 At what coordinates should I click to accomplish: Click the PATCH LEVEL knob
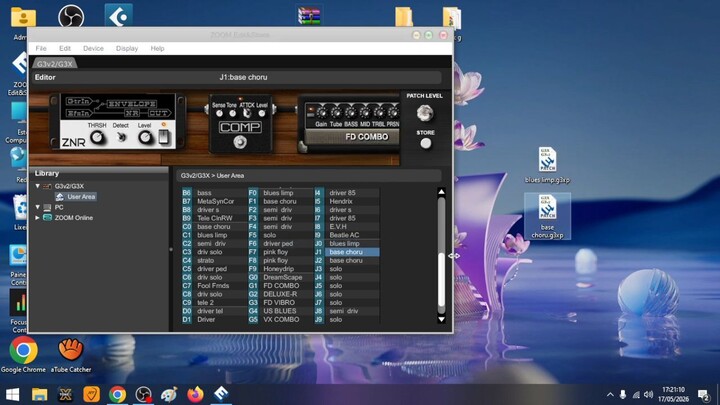pos(425,113)
